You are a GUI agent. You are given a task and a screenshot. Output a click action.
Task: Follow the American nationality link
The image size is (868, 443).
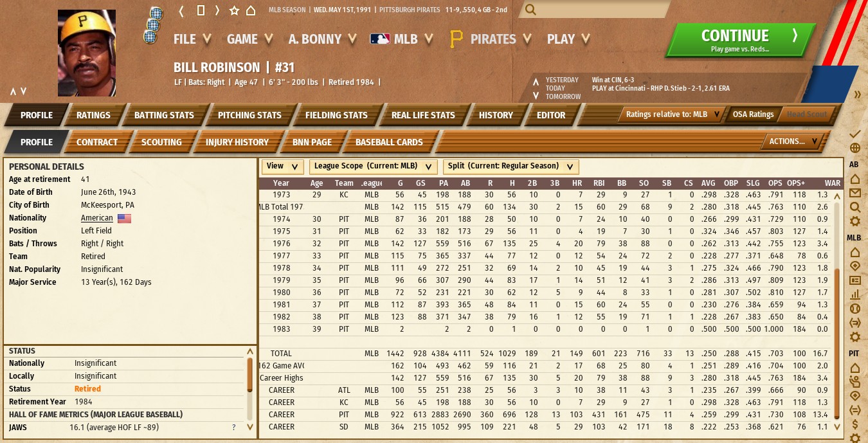[x=96, y=218]
